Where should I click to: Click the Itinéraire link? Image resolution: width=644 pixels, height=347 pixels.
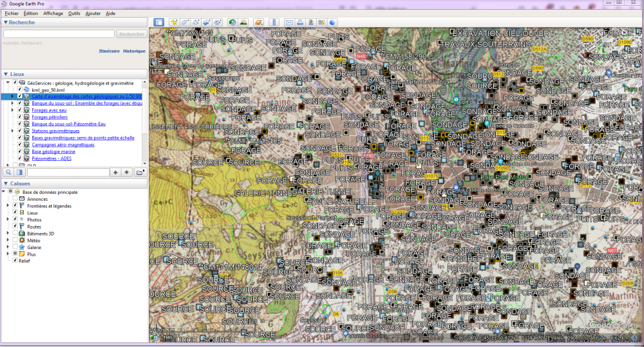[x=109, y=51]
